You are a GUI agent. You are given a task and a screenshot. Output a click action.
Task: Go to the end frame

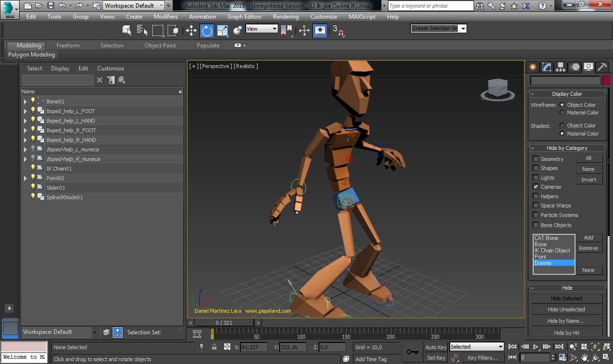[559, 347]
